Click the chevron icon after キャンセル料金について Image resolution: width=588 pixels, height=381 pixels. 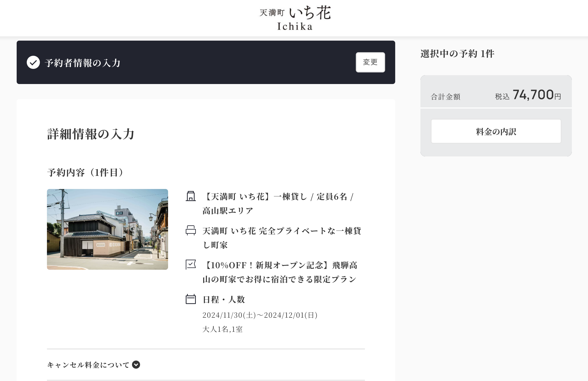pos(136,364)
